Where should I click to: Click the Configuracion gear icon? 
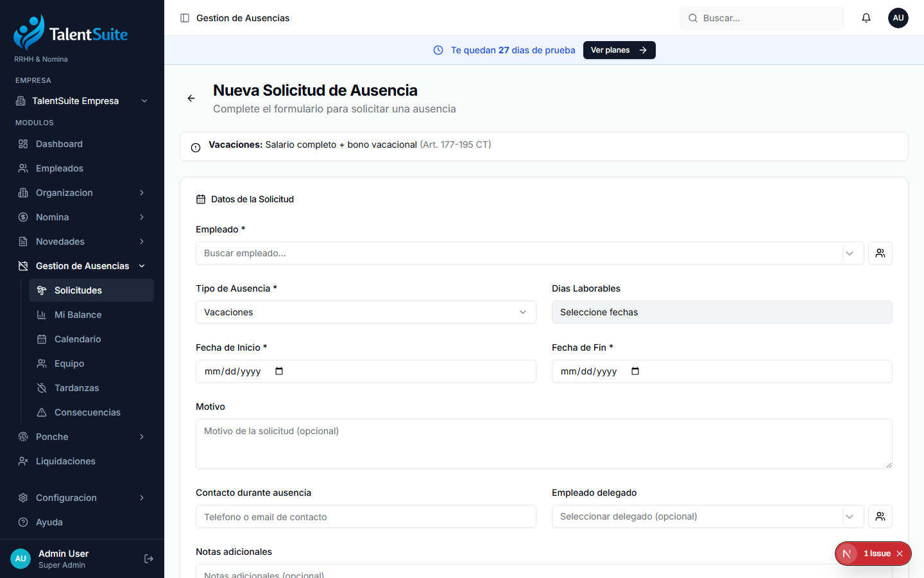[x=23, y=498]
